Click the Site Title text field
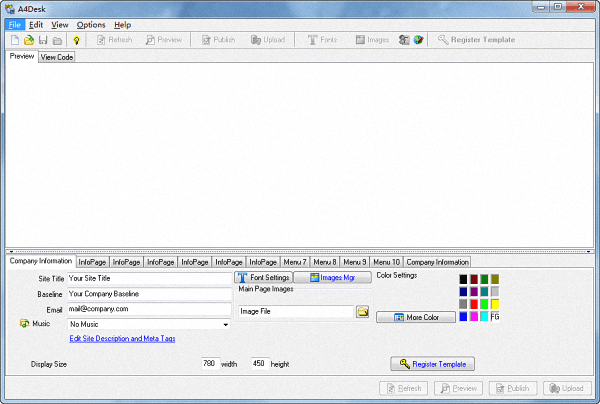The height and width of the screenshot is (404, 600). tap(148, 278)
